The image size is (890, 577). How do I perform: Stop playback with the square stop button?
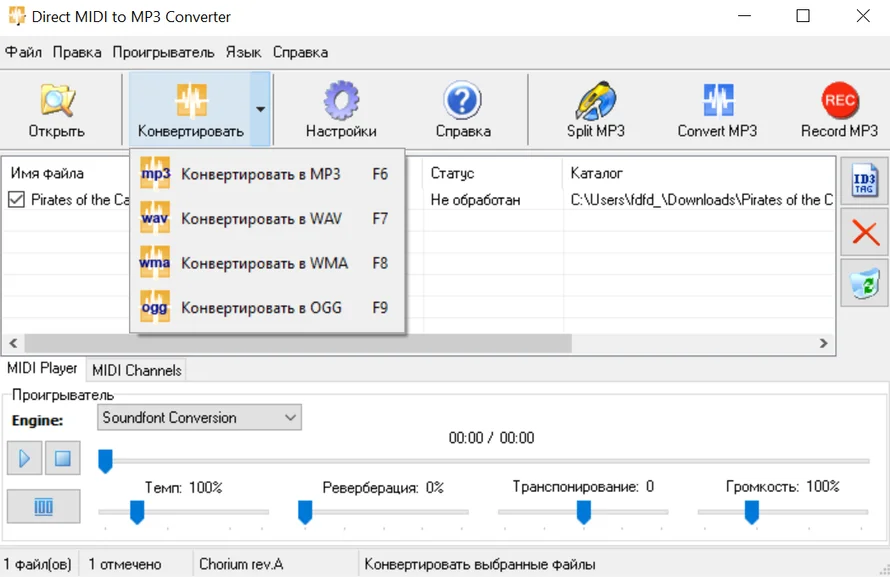pos(62,458)
